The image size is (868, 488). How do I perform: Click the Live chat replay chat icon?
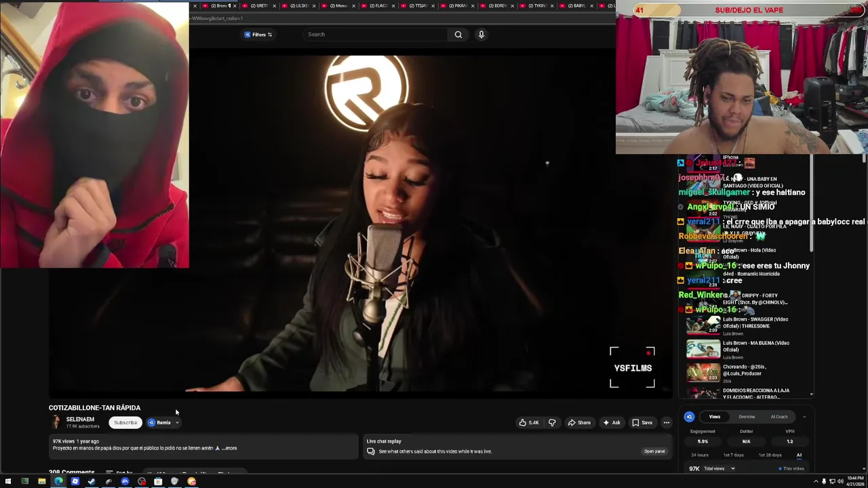tap(371, 451)
